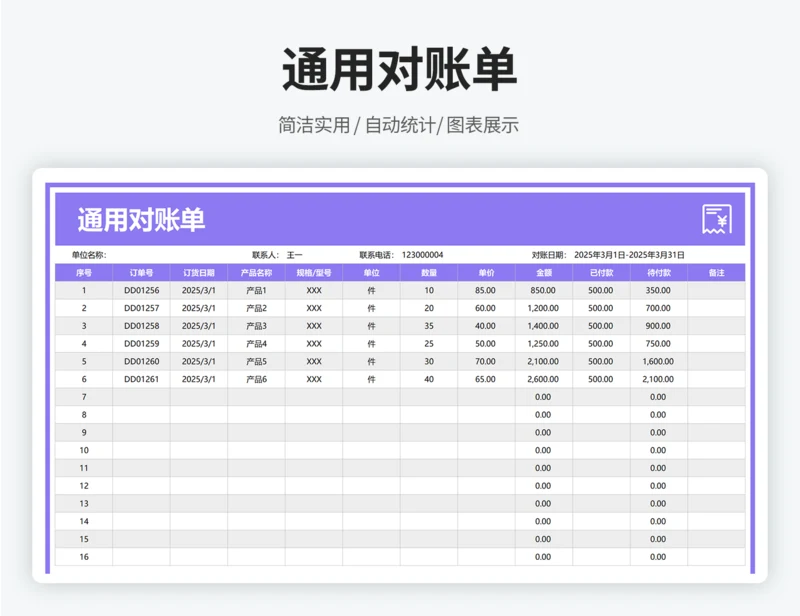Image resolution: width=800 pixels, height=616 pixels.
Task: Click the 联系人 label
Action: pyautogui.click(x=265, y=255)
